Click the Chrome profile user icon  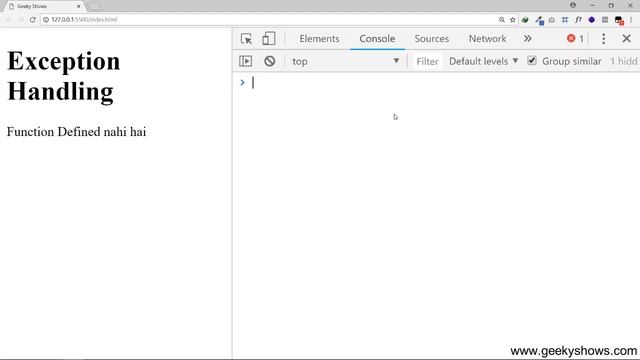[x=573, y=5]
